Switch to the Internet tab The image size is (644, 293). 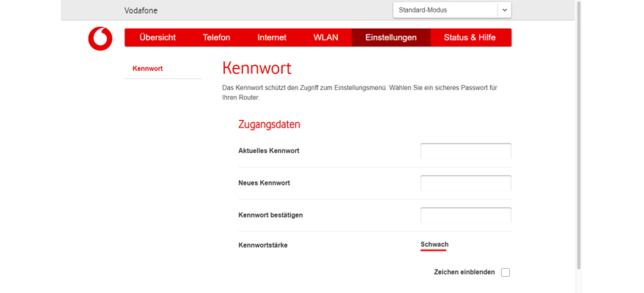point(272,37)
